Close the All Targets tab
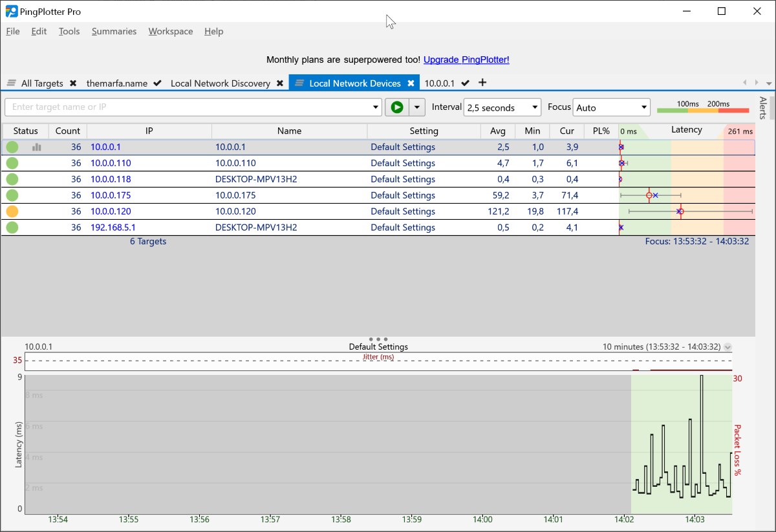This screenshot has height=532, width=776. [x=73, y=83]
